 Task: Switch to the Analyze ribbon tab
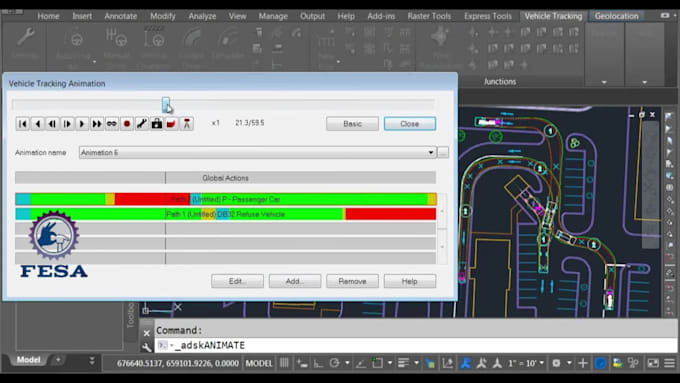(x=202, y=16)
